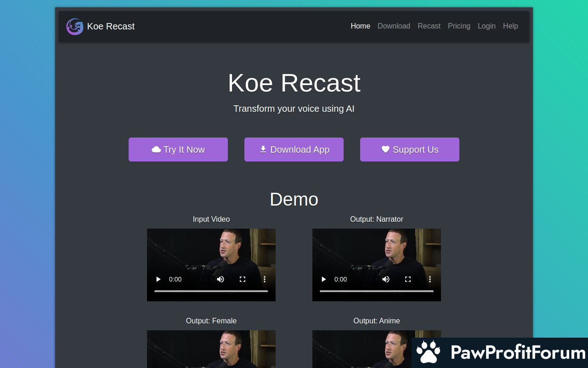Seek on the Narrator video progress bar
Screen dimensions: 588x368
[x=377, y=291]
